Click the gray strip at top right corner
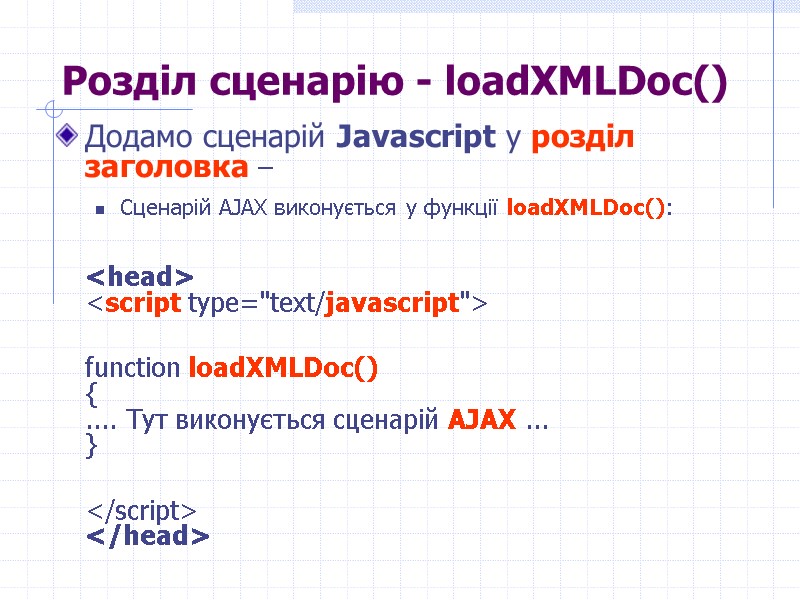The width and height of the screenshot is (800, 600). tap(545, 6)
